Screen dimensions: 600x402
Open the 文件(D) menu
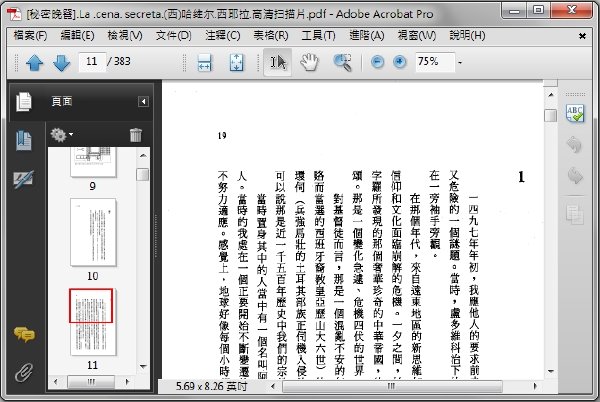[173, 36]
